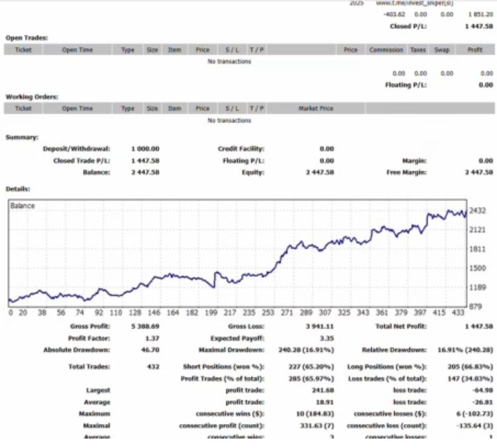Select the largest loss trade value -64.98
The image size is (497, 448).
coord(483,390)
